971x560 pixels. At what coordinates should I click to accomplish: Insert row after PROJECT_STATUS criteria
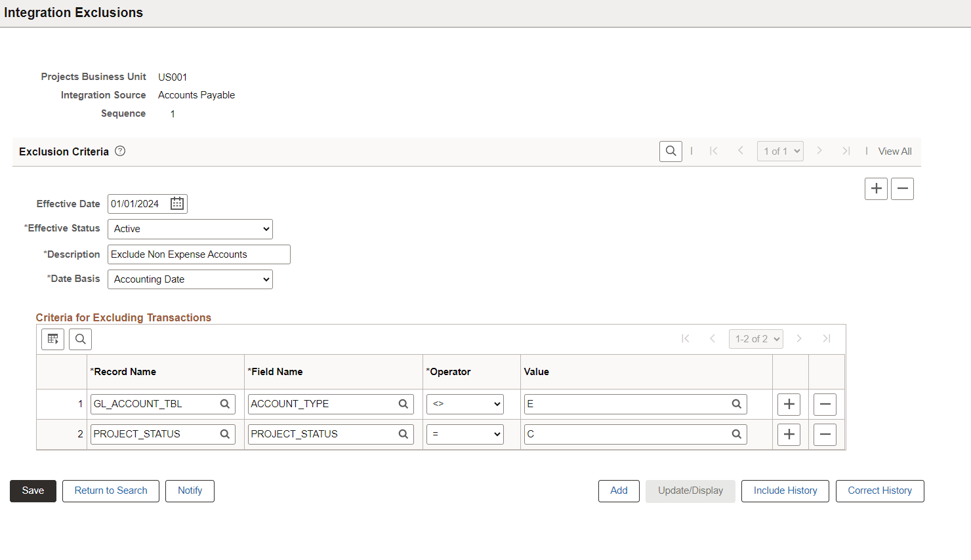(789, 435)
